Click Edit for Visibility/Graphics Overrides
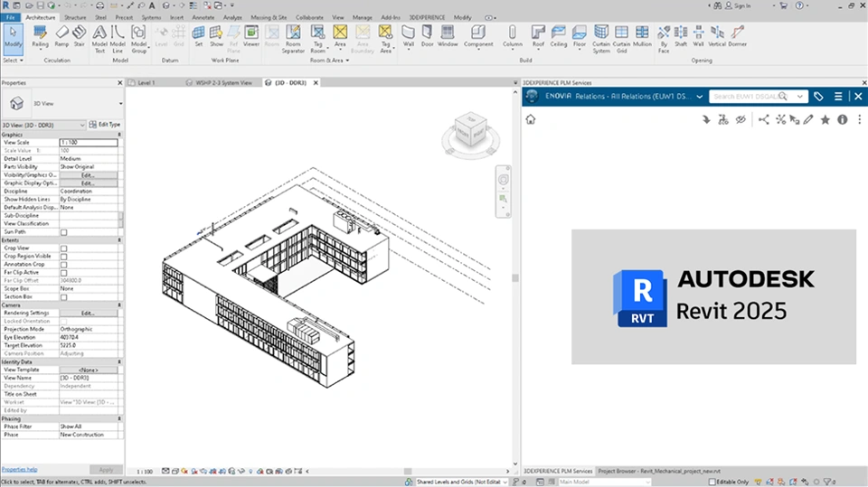The height and width of the screenshot is (487, 868). 88,175
